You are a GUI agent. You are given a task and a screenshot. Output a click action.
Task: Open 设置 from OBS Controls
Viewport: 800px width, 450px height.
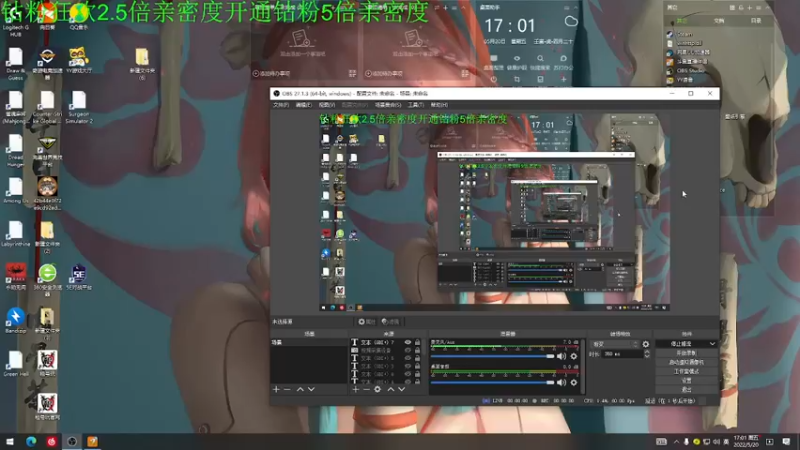pos(686,381)
